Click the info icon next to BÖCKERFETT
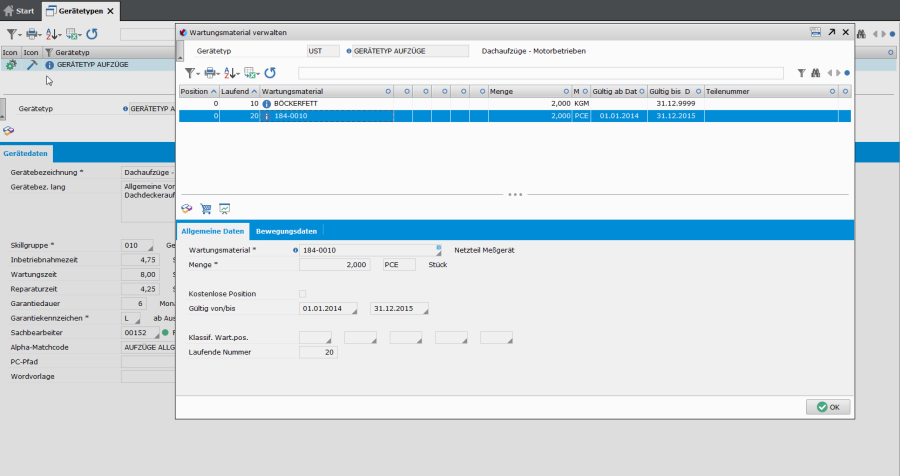Screen dimensions: 900x476 (x=267, y=103)
